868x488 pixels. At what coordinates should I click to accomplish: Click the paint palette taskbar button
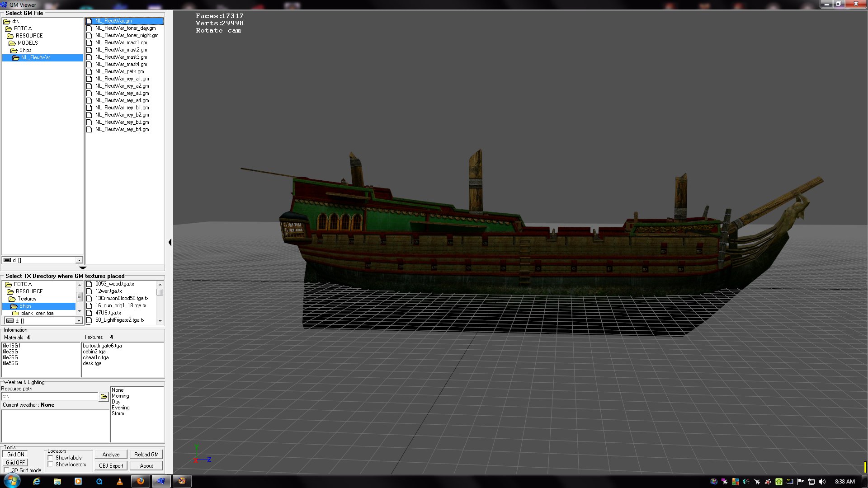pos(182,481)
